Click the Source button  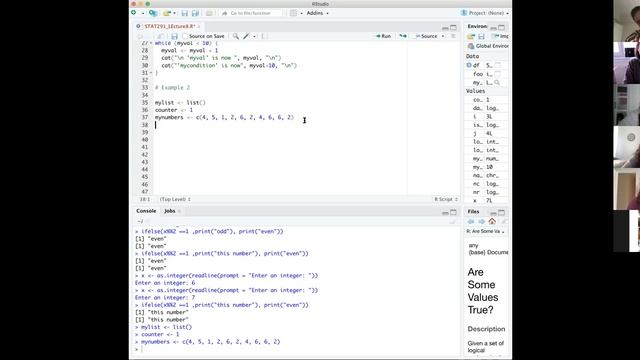[427, 36]
